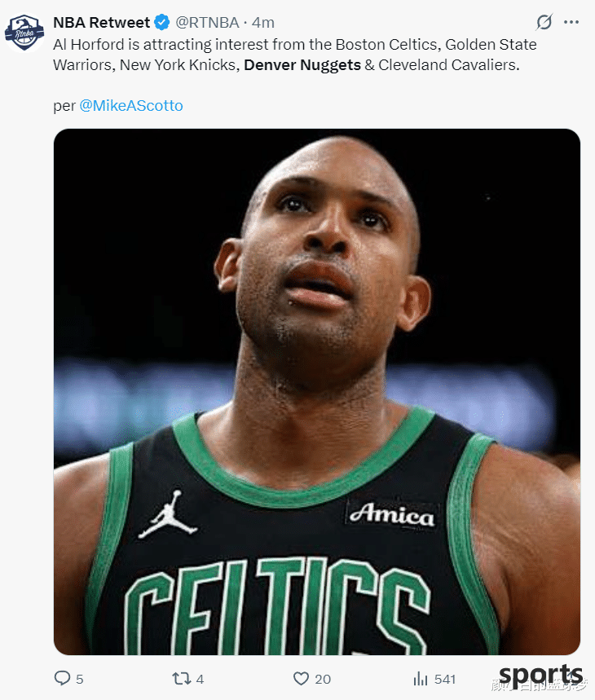Open the three-dot more options menu
This screenshot has height=700, width=595.
pyautogui.click(x=571, y=23)
